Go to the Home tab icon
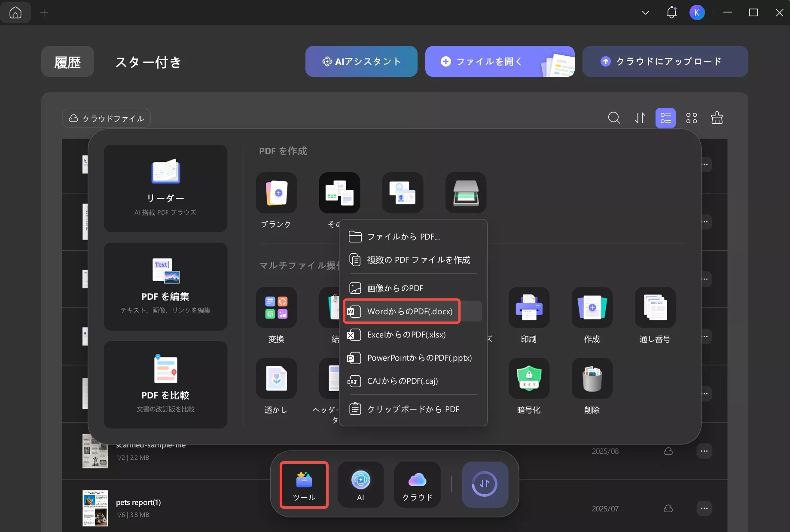 pyautogui.click(x=15, y=13)
